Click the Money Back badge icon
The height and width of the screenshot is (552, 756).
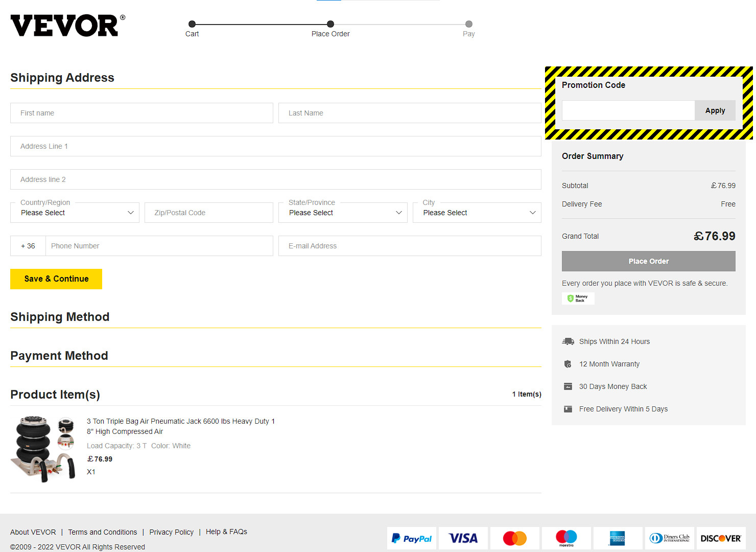tap(578, 298)
